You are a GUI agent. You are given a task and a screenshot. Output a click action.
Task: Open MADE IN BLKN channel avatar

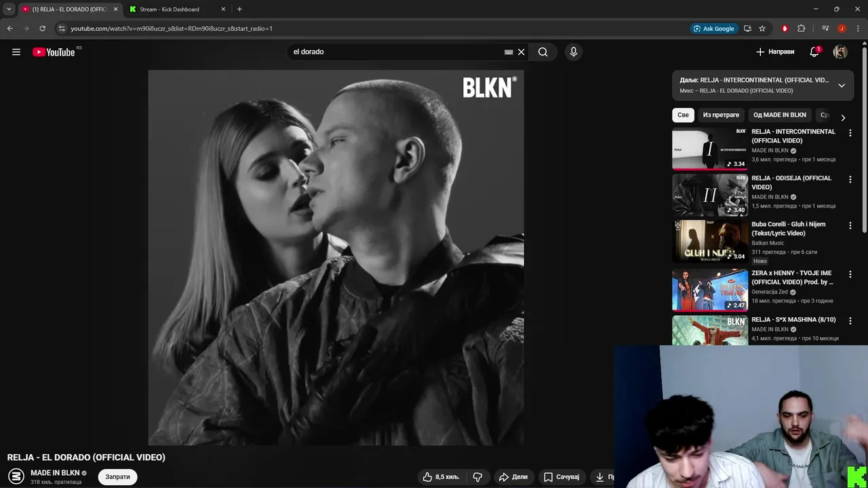[x=16, y=476]
